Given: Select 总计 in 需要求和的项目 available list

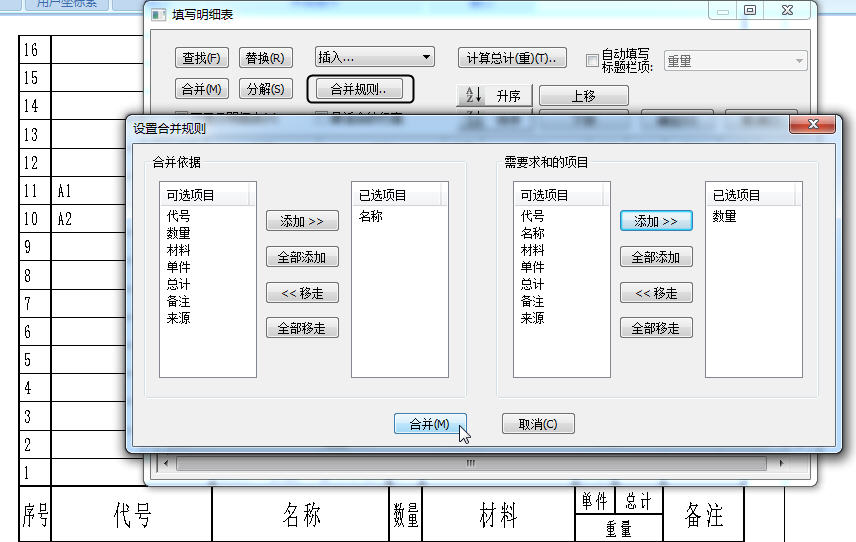Looking at the screenshot, I should [532, 284].
